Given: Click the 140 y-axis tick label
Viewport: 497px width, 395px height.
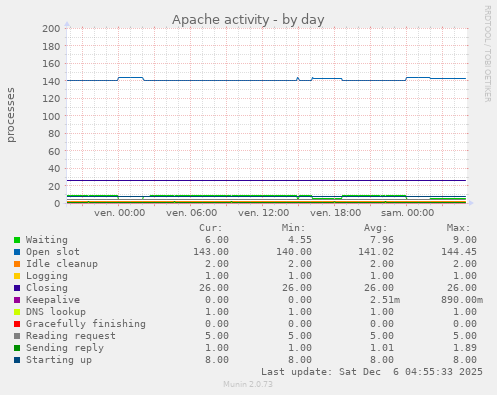Looking at the screenshot, I should click(x=51, y=81).
